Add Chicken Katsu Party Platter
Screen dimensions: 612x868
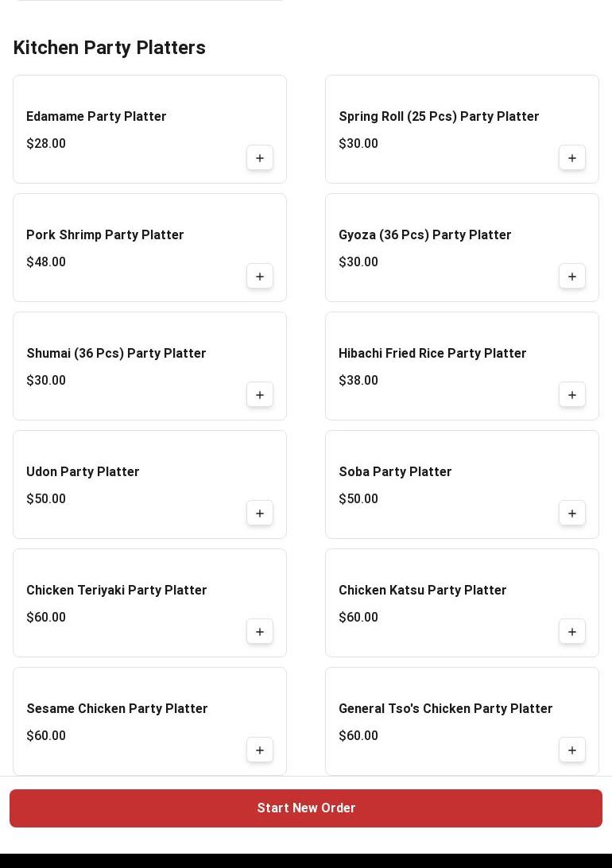click(572, 632)
